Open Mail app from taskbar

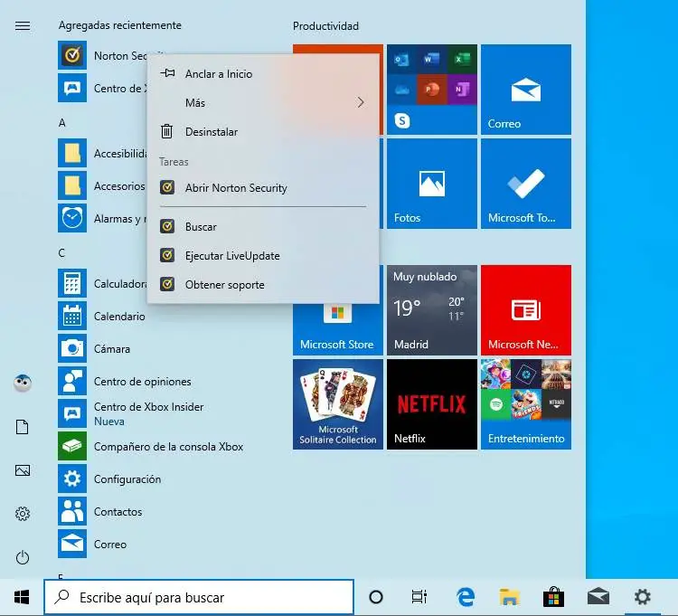tap(598, 597)
